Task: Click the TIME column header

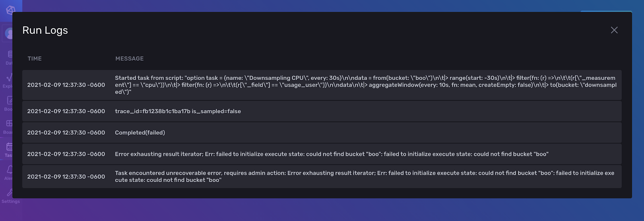Action: 35,59
